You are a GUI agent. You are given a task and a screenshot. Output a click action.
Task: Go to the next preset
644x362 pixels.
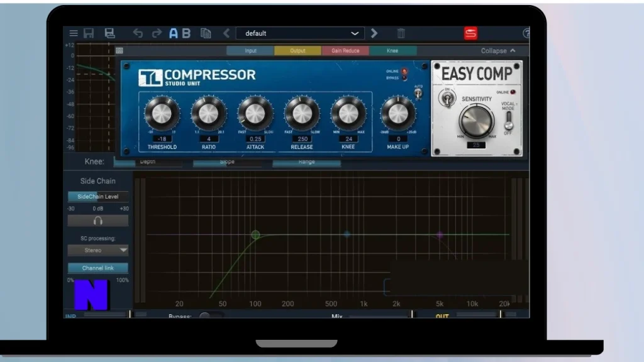point(374,33)
